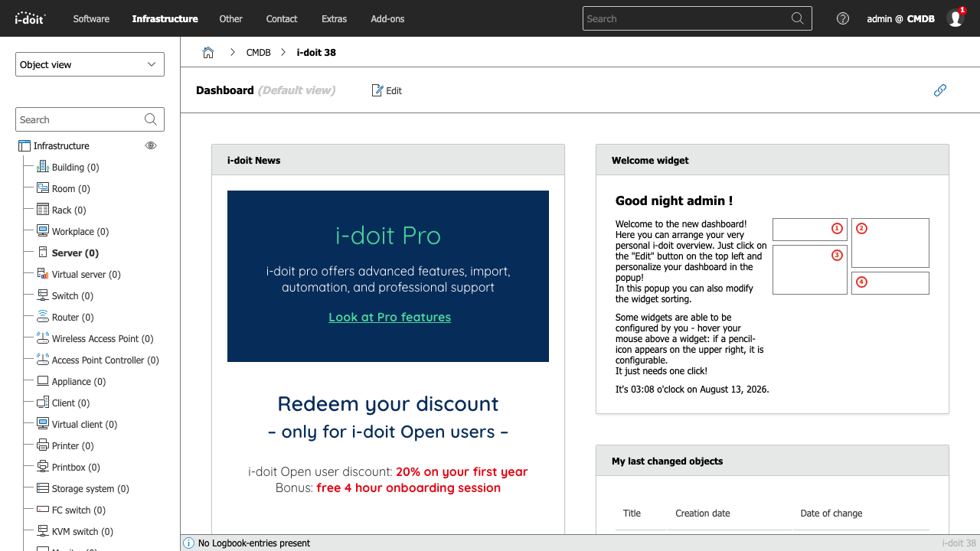Select Storage system (0) in the tree
This screenshot has height=551, width=980.
click(x=90, y=488)
